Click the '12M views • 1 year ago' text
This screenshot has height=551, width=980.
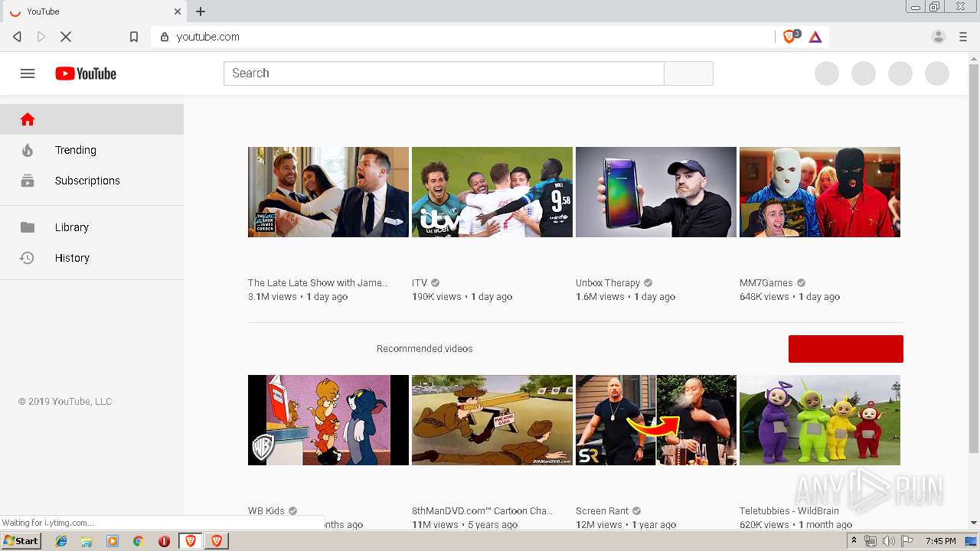(x=626, y=525)
